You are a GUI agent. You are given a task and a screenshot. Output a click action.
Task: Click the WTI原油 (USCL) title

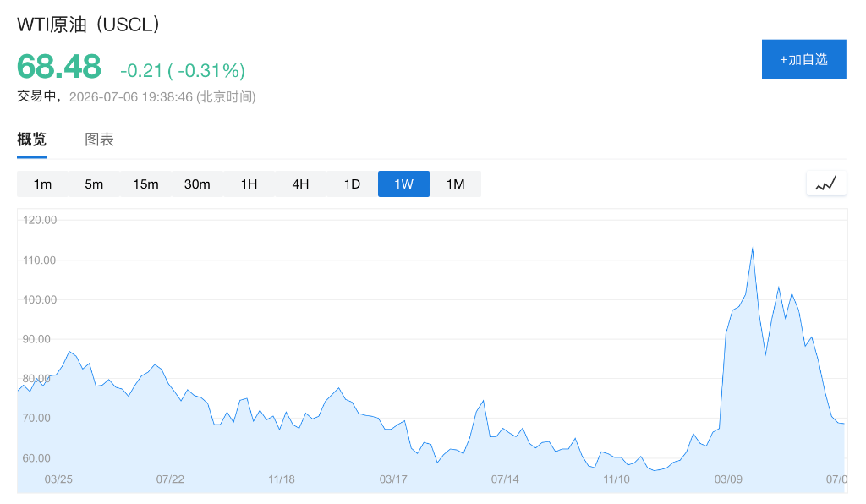[88, 25]
